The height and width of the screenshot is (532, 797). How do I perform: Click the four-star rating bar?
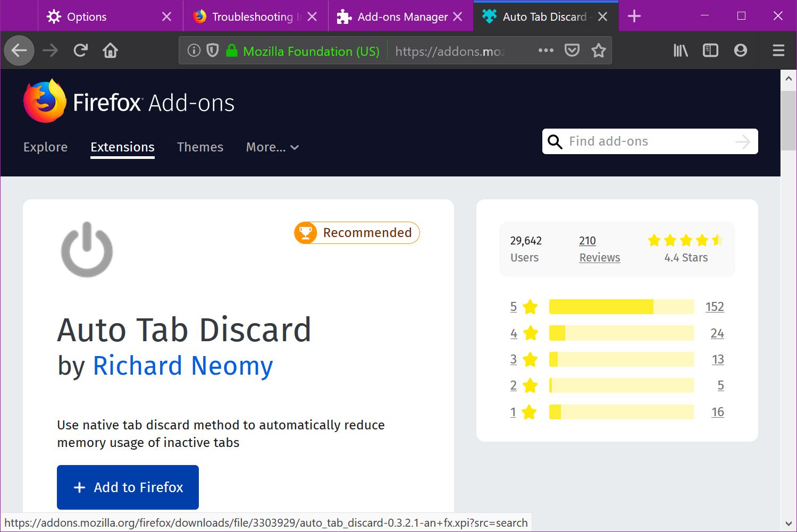(622, 333)
